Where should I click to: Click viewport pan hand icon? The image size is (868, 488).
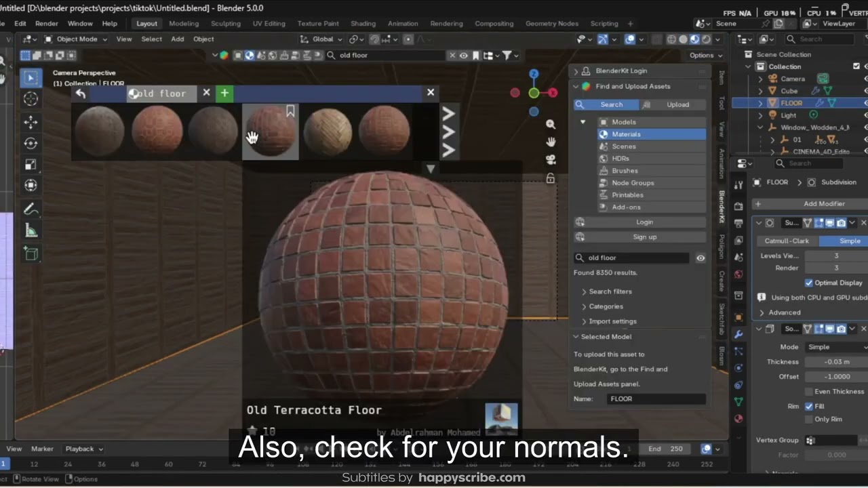(551, 142)
